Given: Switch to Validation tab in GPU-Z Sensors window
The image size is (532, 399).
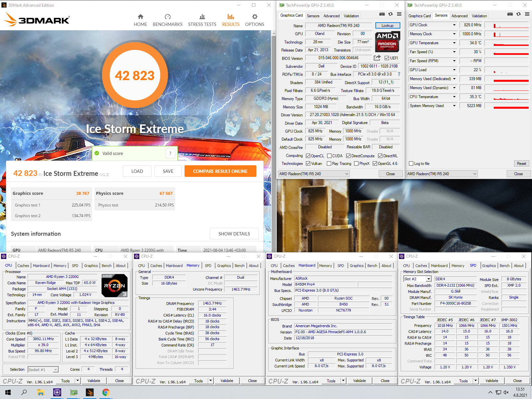Looking at the screenshot, I should (479, 16).
